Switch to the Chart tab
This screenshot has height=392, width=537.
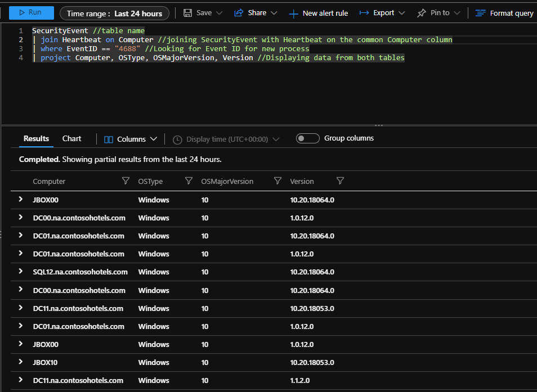pos(71,138)
